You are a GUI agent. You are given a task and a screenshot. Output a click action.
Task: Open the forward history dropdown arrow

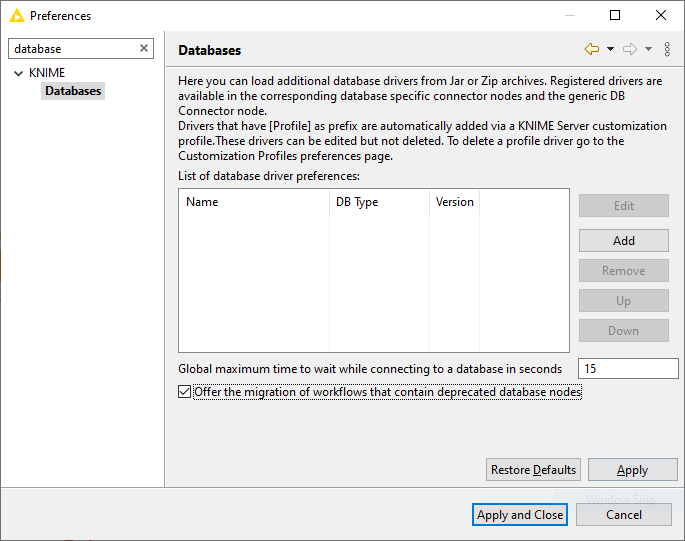coord(648,49)
